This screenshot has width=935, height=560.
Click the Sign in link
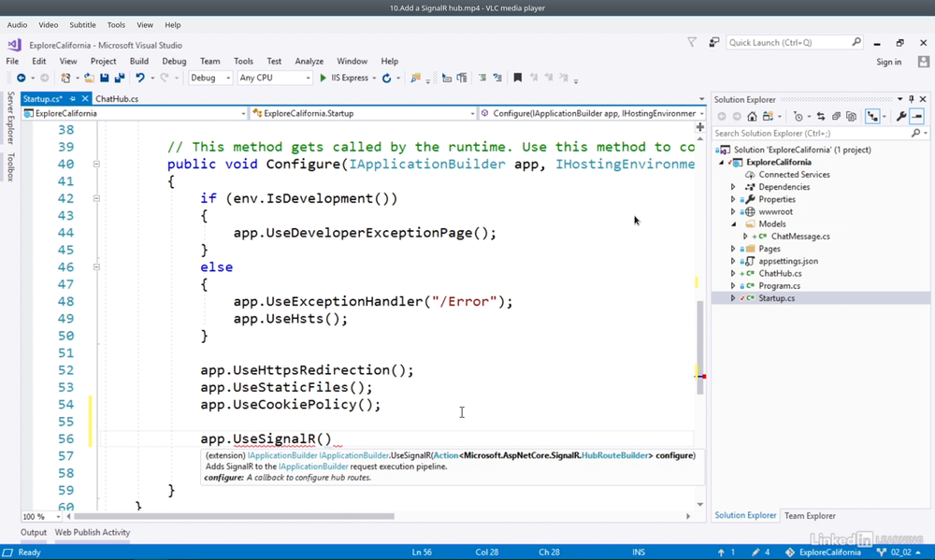[888, 62]
